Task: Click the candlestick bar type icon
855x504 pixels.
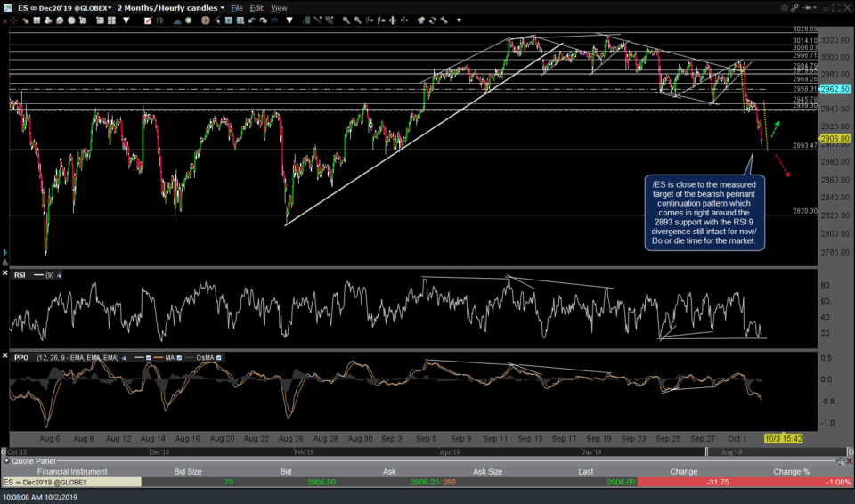Action: click(x=159, y=20)
